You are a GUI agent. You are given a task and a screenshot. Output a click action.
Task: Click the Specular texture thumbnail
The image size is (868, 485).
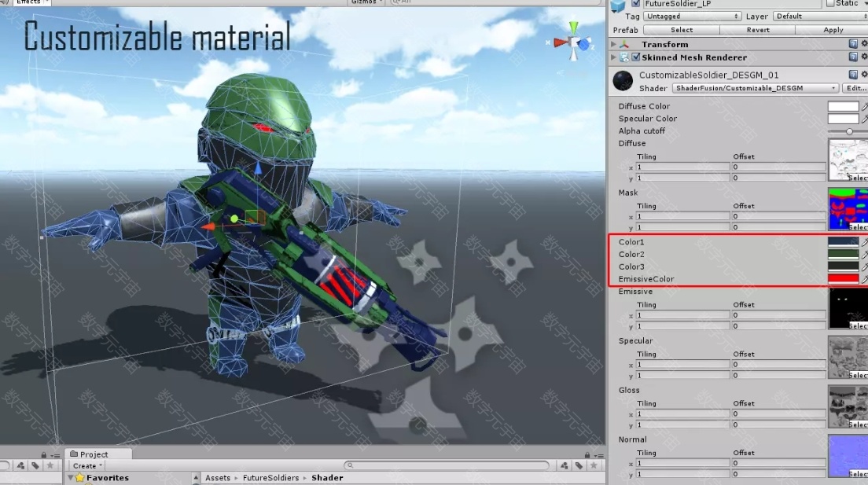pos(848,358)
